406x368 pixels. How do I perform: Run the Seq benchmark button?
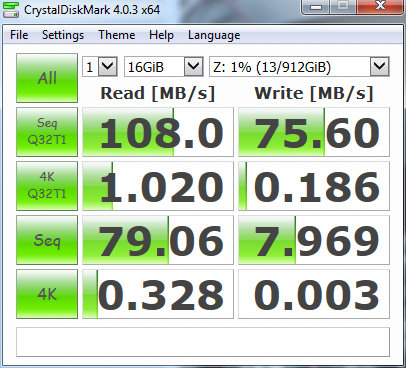[x=47, y=240]
